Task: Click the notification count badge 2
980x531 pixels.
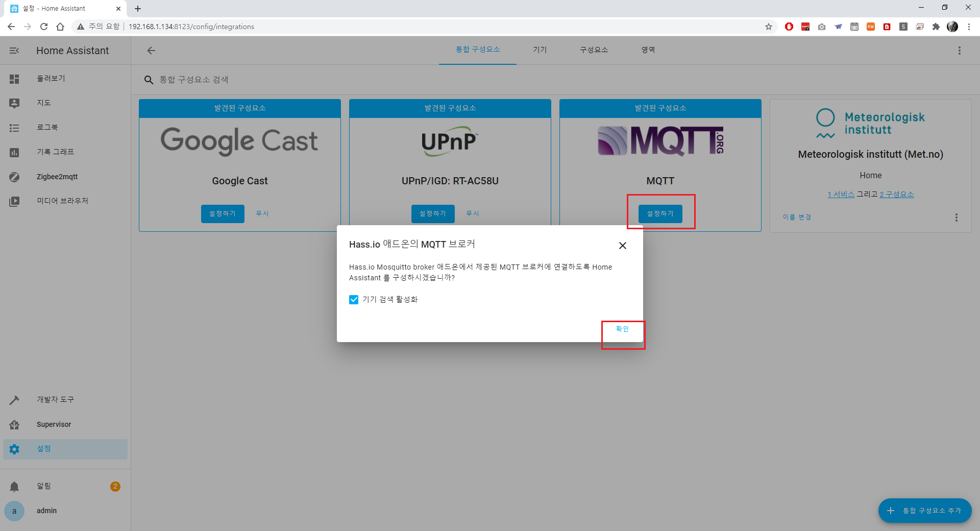Action: (x=115, y=486)
